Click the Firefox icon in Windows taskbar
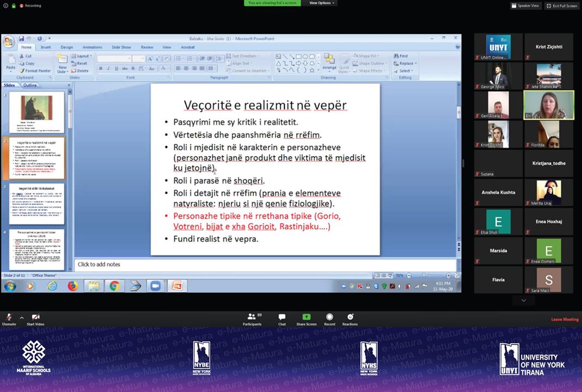This screenshot has width=582, height=392. click(x=73, y=286)
